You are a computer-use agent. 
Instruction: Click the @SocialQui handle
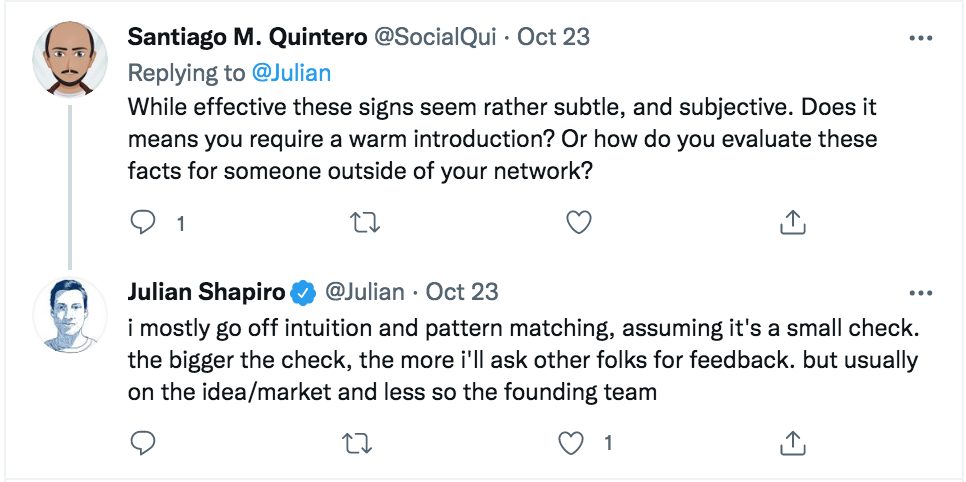[x=436, y=38]
